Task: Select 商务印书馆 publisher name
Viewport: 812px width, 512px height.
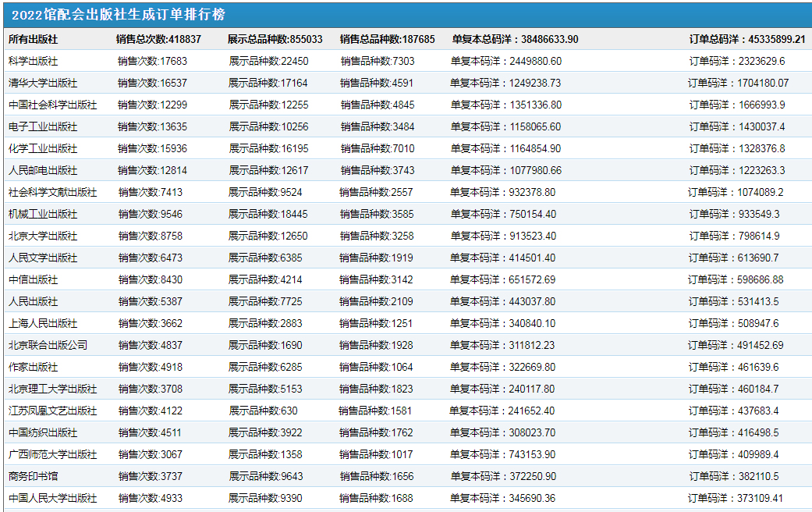Action: click(x=33, y=476)
